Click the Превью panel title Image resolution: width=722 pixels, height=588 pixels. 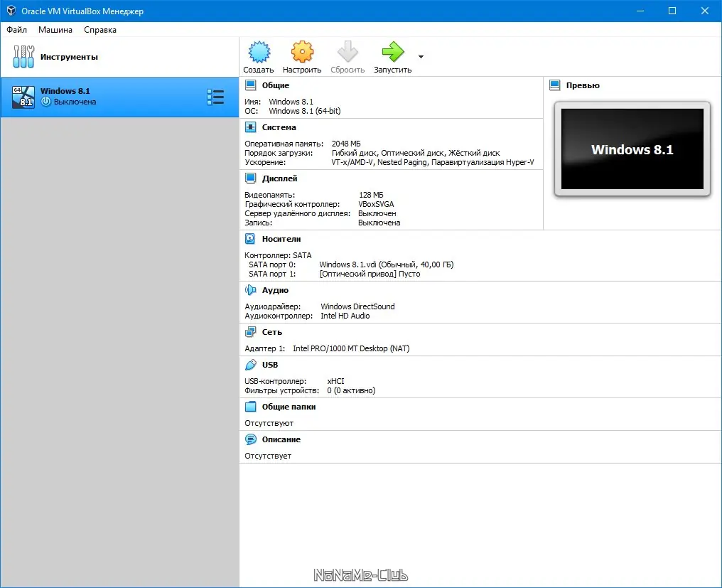[583, 85]
